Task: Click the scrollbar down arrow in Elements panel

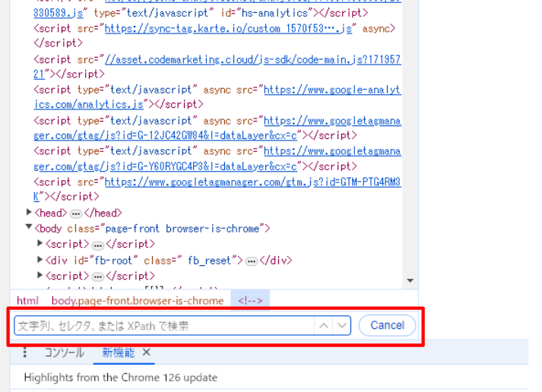Action: [410, 280]
